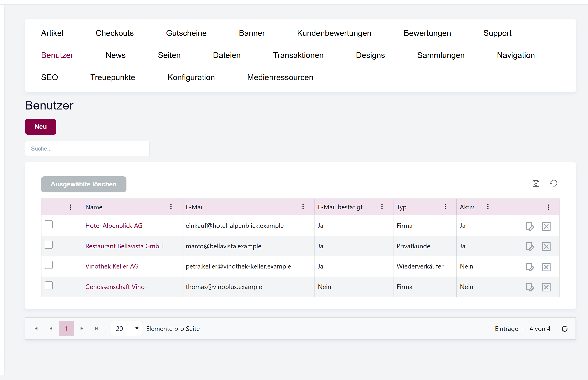Screen dimensions: 588x380
Task: Go to the previous page
Action: 51,328
